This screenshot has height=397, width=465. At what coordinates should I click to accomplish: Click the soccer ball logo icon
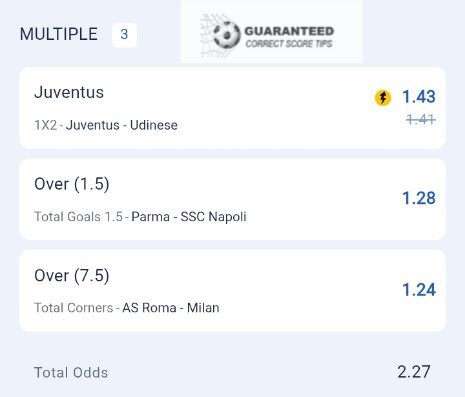pos(227,35)
